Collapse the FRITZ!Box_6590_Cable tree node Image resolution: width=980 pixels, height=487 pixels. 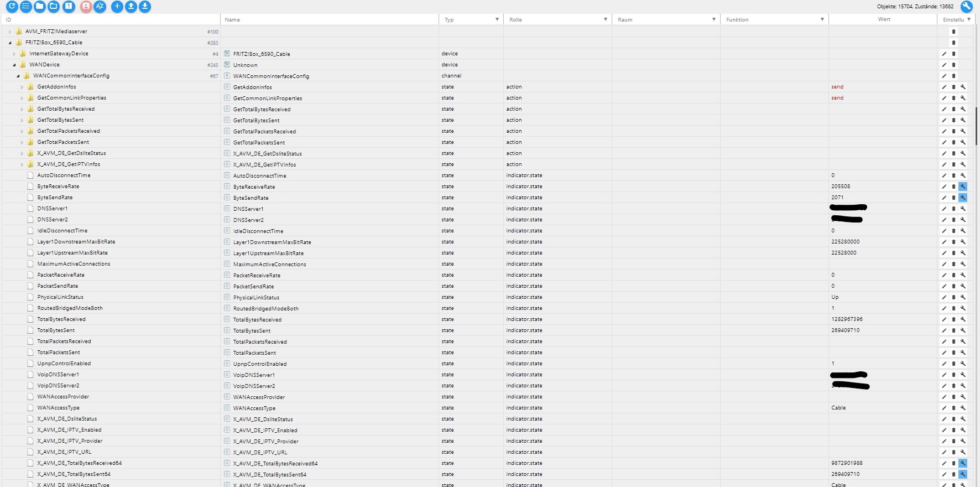click(x=10, y=43)
